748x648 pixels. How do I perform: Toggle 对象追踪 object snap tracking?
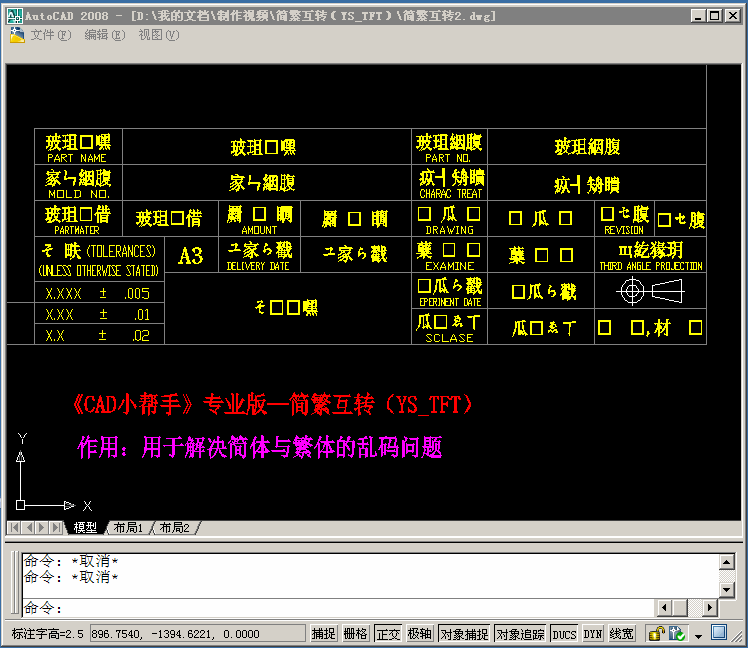[x=520, y=634]
